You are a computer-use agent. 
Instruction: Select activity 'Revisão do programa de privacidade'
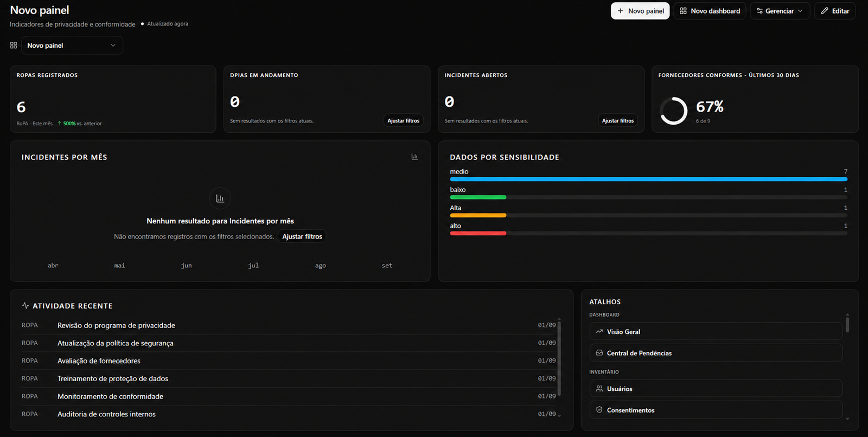pos(289,325)
